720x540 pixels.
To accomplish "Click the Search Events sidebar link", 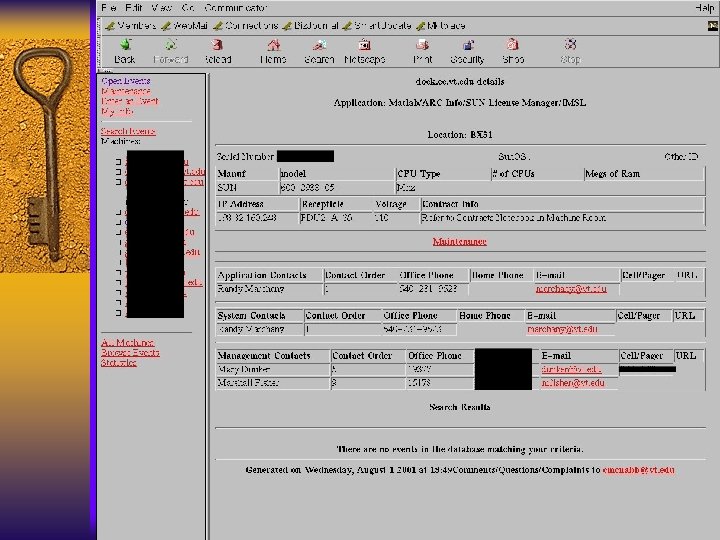I will click(128, 131).
